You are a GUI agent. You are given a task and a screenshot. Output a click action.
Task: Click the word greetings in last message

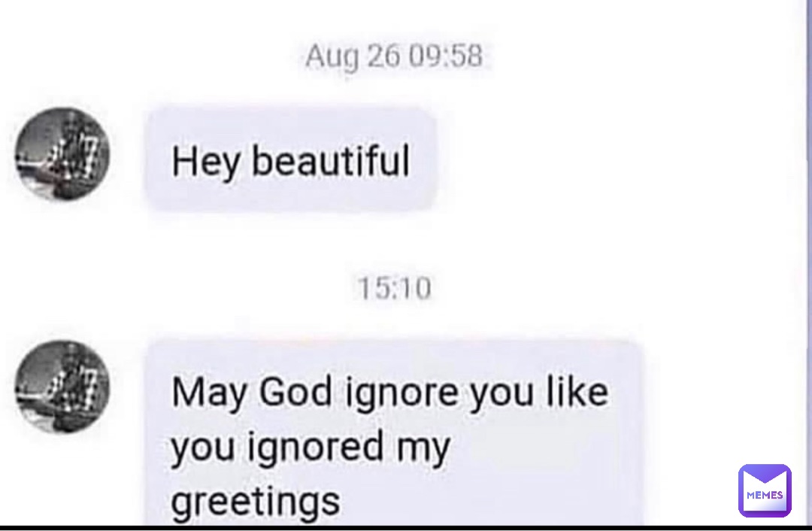coord(256,502)
